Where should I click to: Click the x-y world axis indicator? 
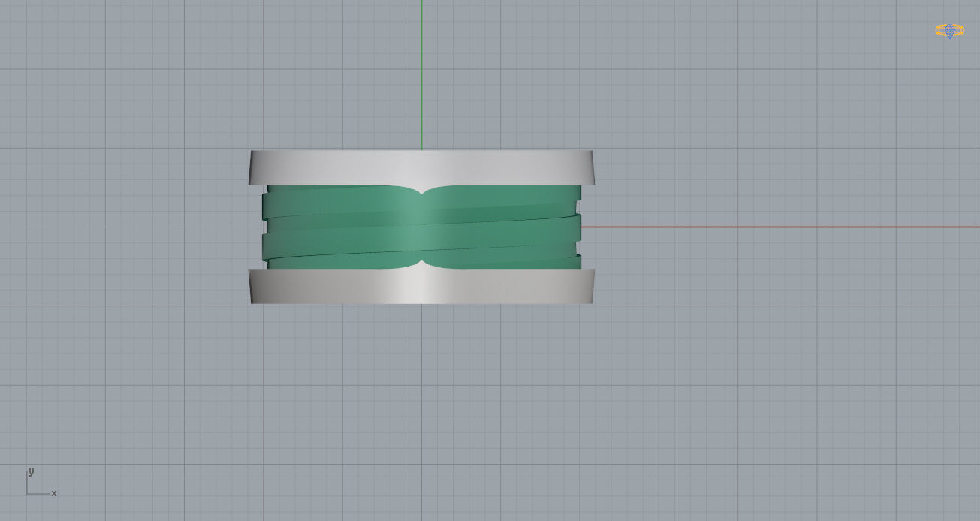pos(41,483)
